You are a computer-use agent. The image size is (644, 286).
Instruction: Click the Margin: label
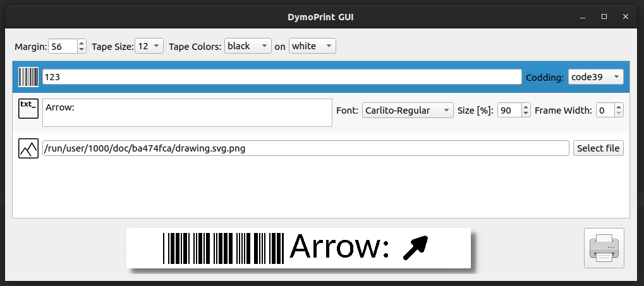(x=31, y=47)
